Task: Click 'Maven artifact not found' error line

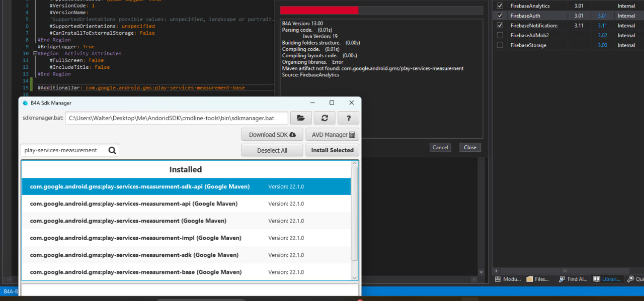Action: (x=373, y=68)
